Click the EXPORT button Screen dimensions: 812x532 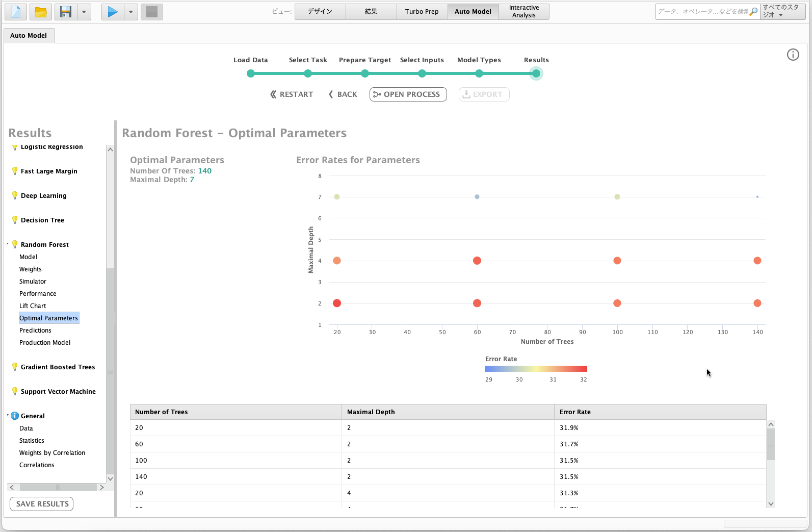click(484, 94)
